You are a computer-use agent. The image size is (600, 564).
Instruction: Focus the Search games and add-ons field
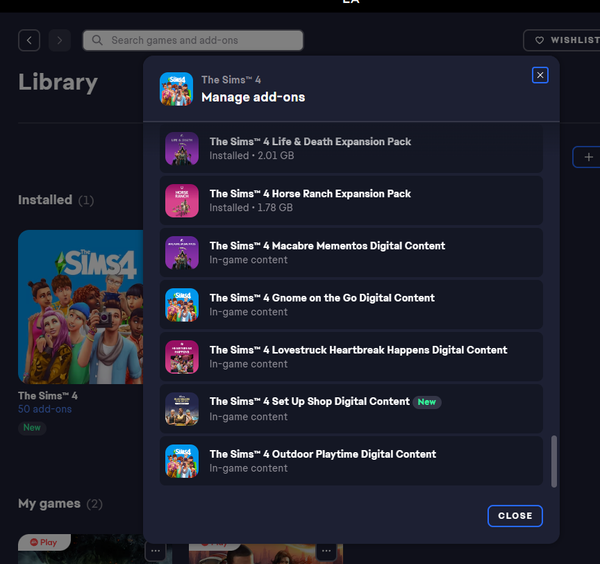pyautogui.click(x=193, y=40)
